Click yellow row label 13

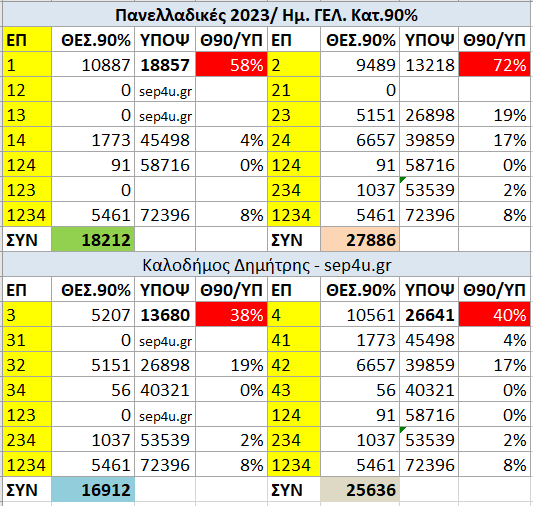click(x=27, y=115)
